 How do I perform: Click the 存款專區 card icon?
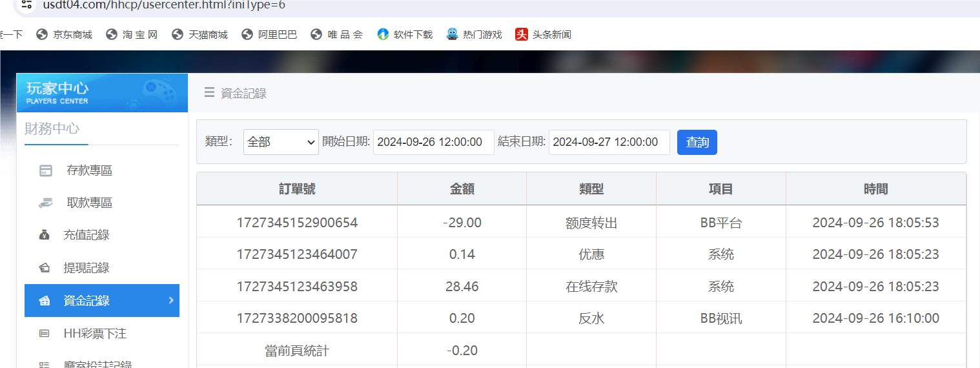[x=45, y=171]
